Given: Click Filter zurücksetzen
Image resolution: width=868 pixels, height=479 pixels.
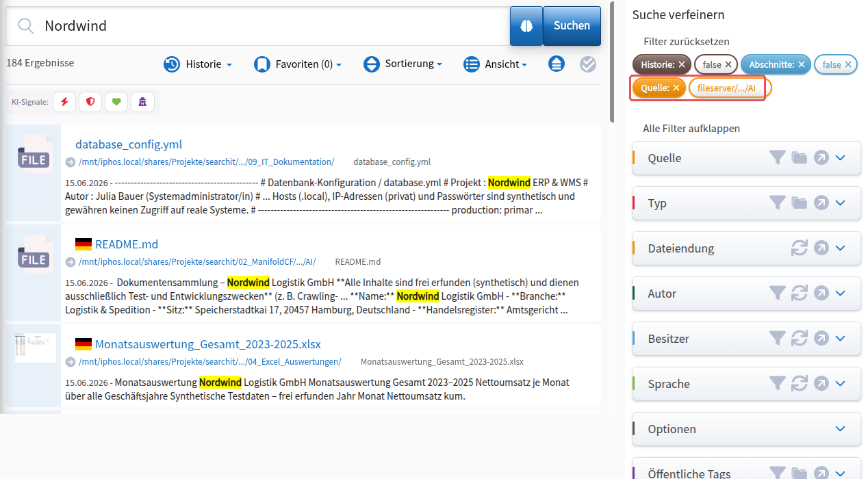Looking at the screenshot, I should (687, 42).
